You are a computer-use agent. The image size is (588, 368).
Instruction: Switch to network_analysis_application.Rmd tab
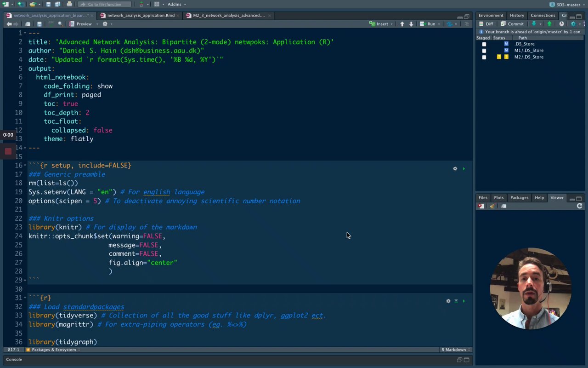(140, 15)
